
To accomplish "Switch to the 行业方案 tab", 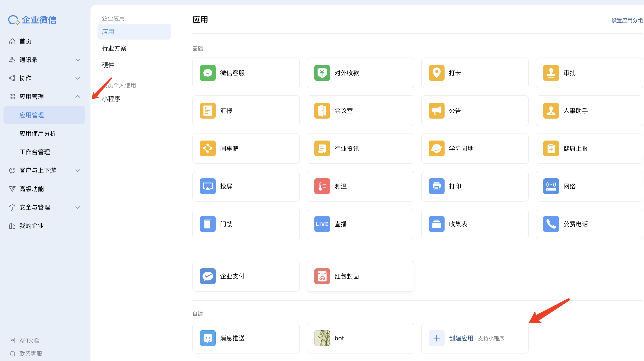I will [x=114, y=48].
